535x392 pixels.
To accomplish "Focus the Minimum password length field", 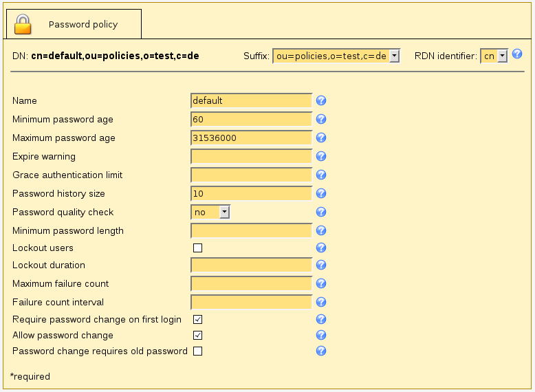I will 251,230.
